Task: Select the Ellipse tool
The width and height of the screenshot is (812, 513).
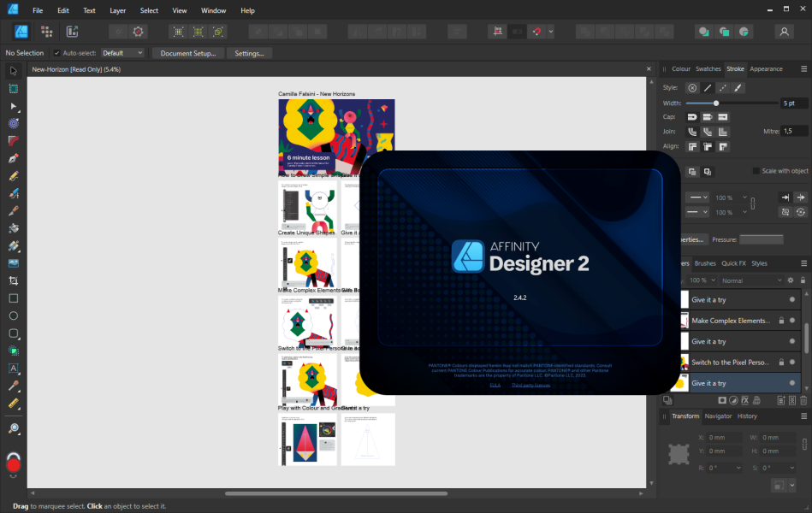Action: 14,315
